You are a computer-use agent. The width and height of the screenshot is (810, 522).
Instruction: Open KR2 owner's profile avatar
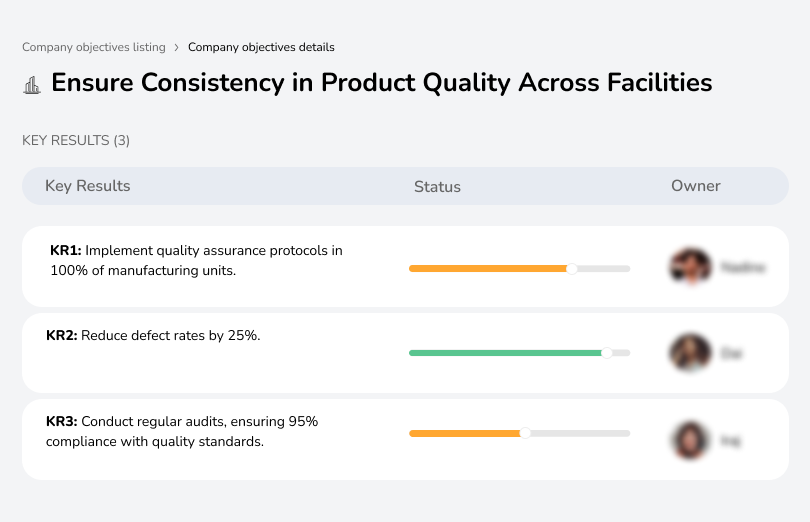point(690,353)
